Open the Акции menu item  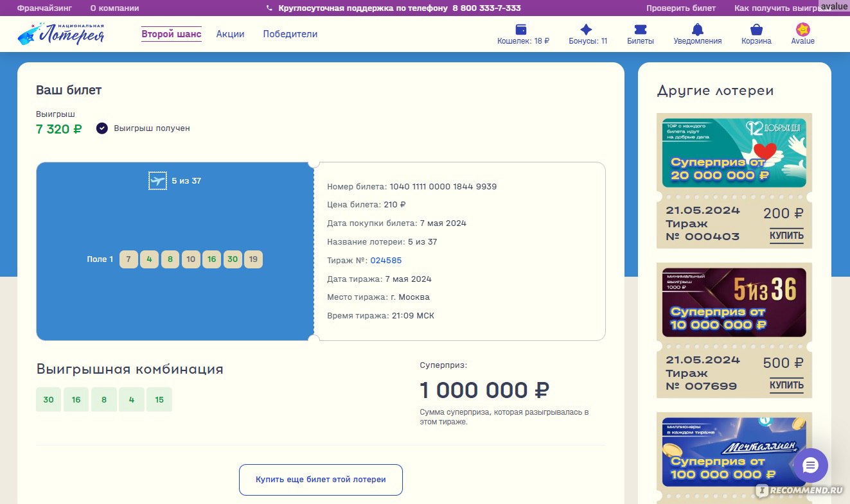(230, 34)
